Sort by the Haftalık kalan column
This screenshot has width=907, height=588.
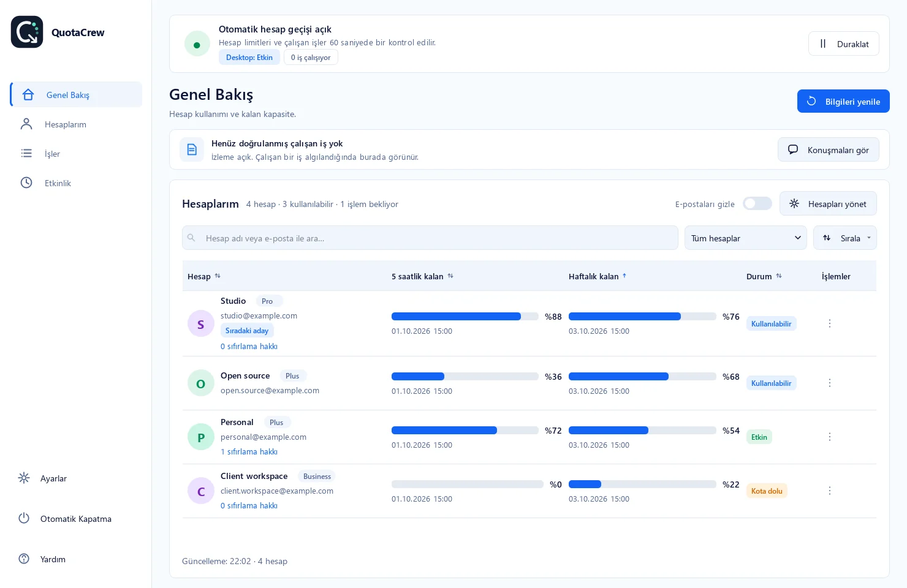pos(598,276)
